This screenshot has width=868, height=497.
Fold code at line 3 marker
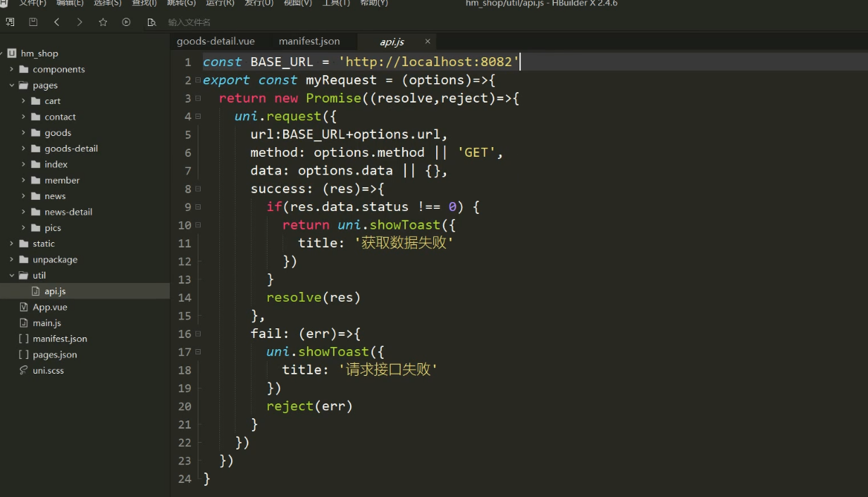198,99
